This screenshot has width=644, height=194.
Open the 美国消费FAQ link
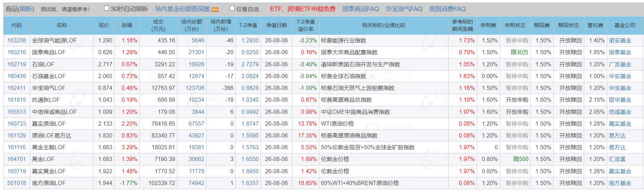click(447, 9)
